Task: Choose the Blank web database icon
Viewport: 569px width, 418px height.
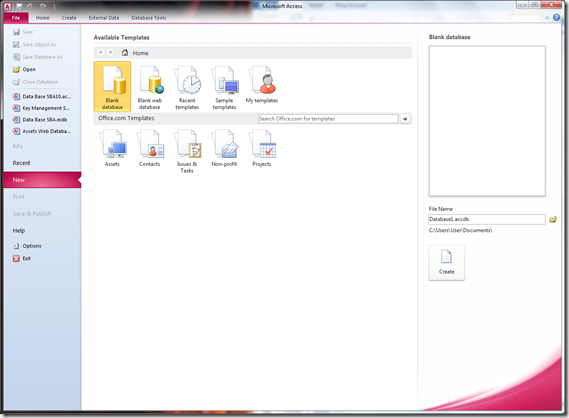Action: 150,87
